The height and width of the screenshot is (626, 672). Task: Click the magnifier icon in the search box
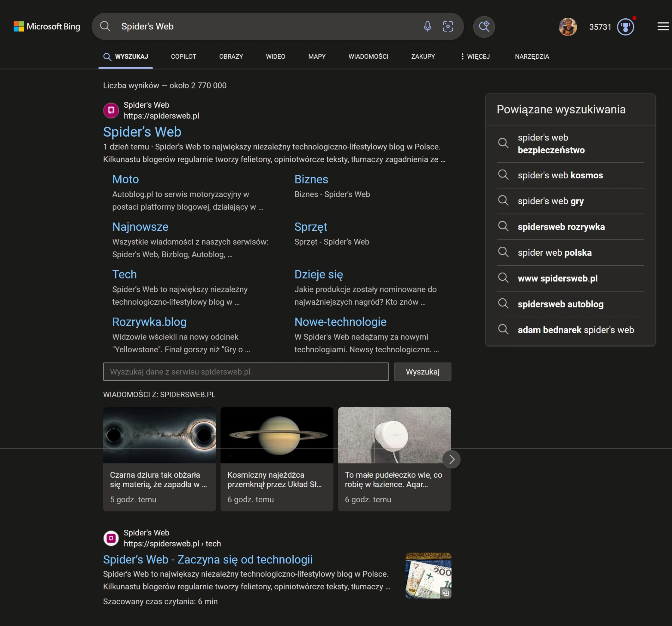[x=105, y=26]
